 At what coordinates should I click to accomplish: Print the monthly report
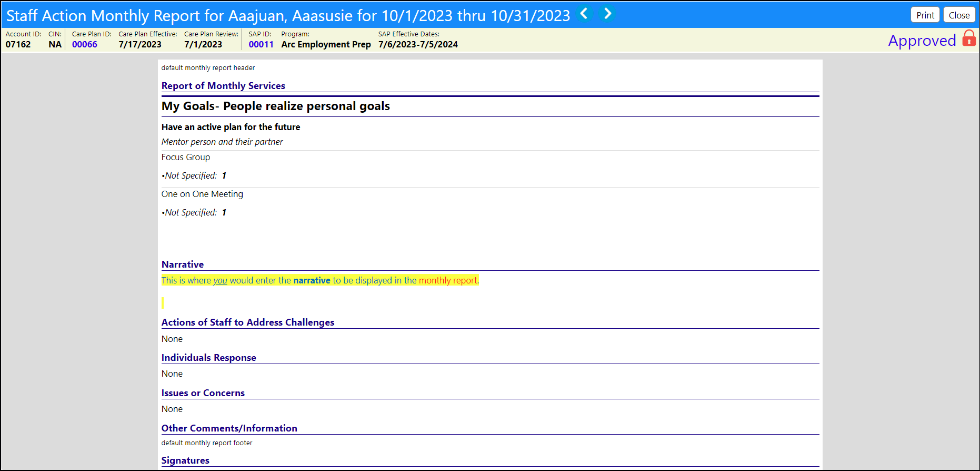pyautogui.click(x=925, y=15)
